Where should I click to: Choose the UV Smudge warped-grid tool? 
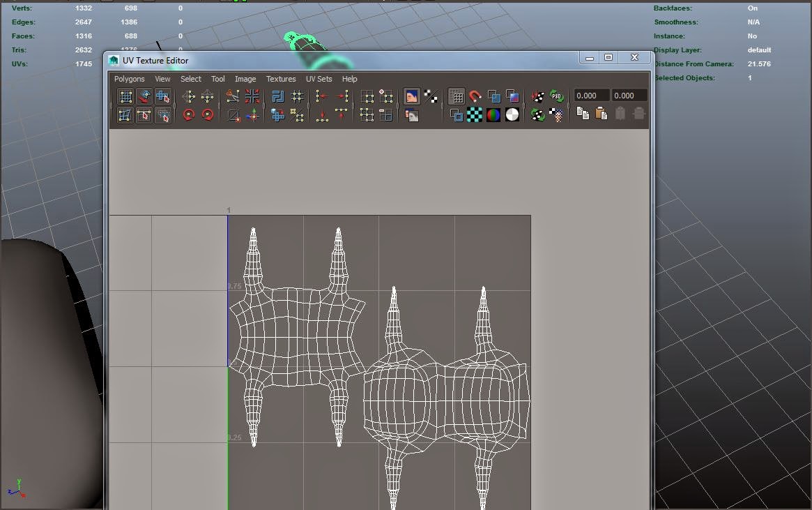(x=125, y=115)
